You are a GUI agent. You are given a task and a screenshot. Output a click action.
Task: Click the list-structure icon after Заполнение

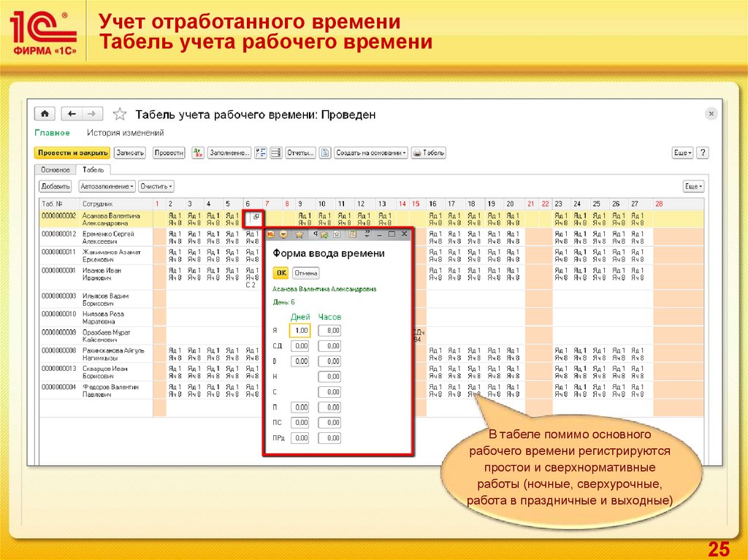(x=260, y=153)
